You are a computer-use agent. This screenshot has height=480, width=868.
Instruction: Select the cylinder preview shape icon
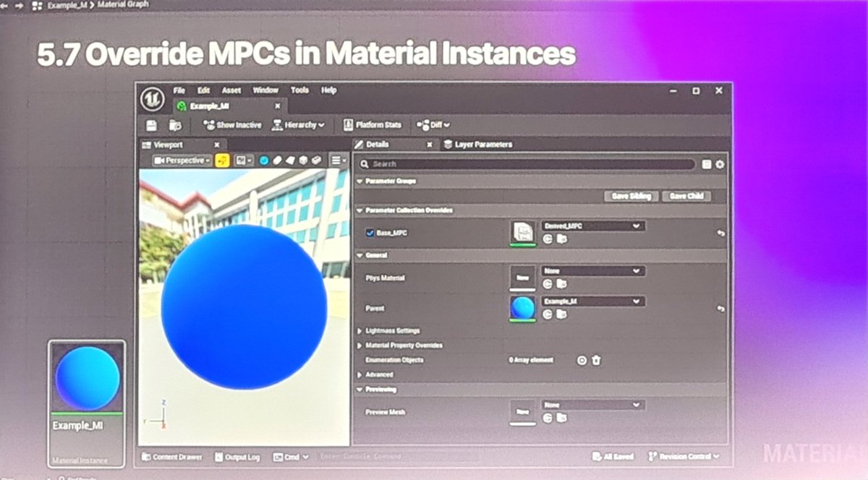coord(276,160)
